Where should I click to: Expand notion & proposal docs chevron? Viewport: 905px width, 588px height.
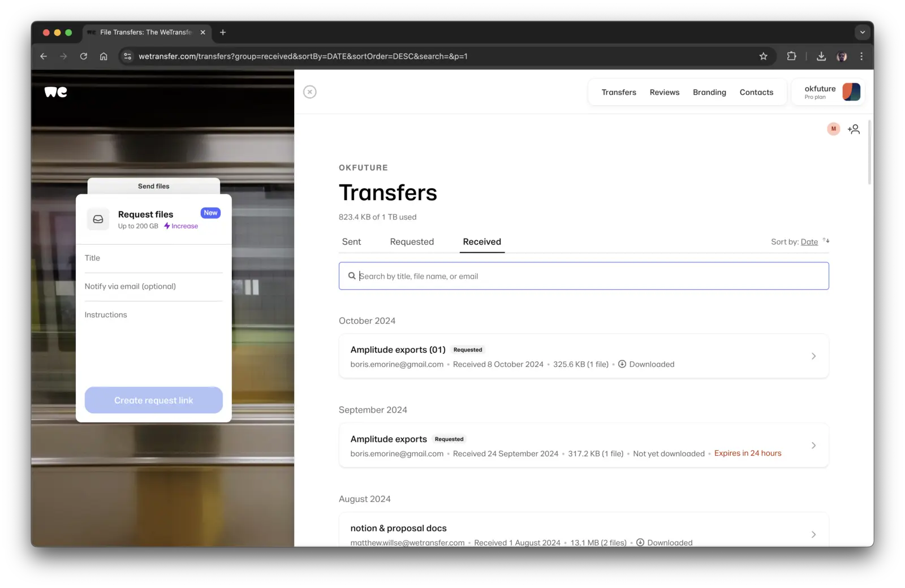point(813,534)
